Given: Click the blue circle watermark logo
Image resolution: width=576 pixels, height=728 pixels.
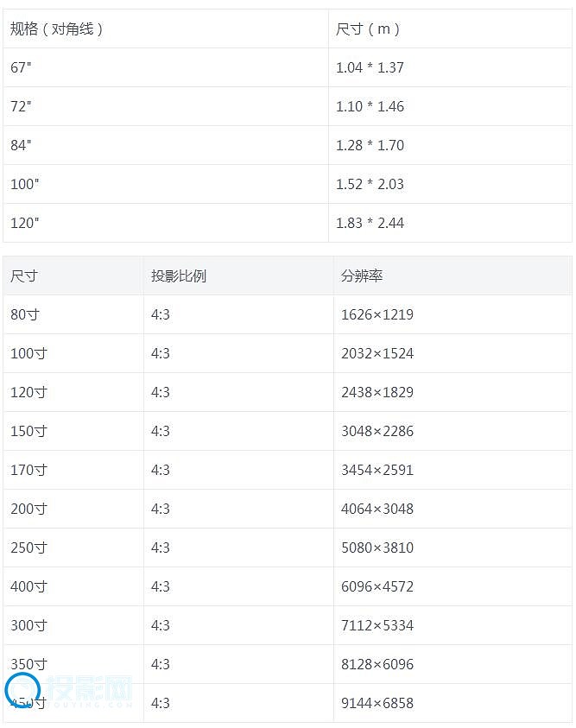Looking at the screenshot, I should coord(22,691).
